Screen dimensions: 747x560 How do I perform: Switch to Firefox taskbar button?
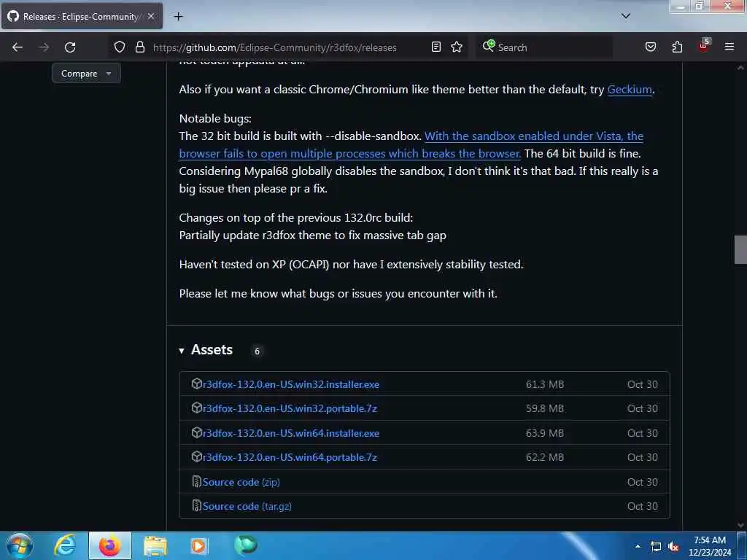(110, 545)
